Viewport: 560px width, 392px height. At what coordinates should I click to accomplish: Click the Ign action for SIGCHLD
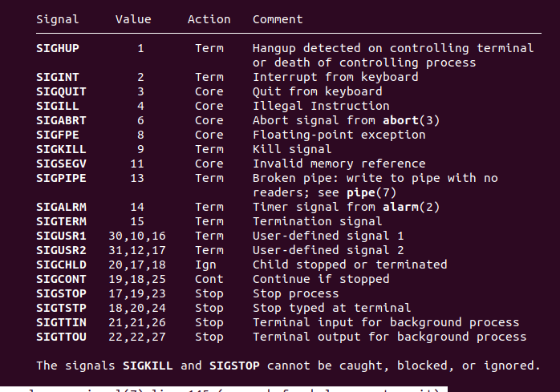[205, 265]
